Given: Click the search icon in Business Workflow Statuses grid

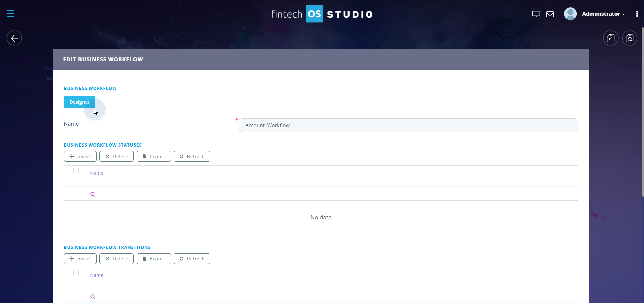Looking at the screenshot, I should [93, 194].
